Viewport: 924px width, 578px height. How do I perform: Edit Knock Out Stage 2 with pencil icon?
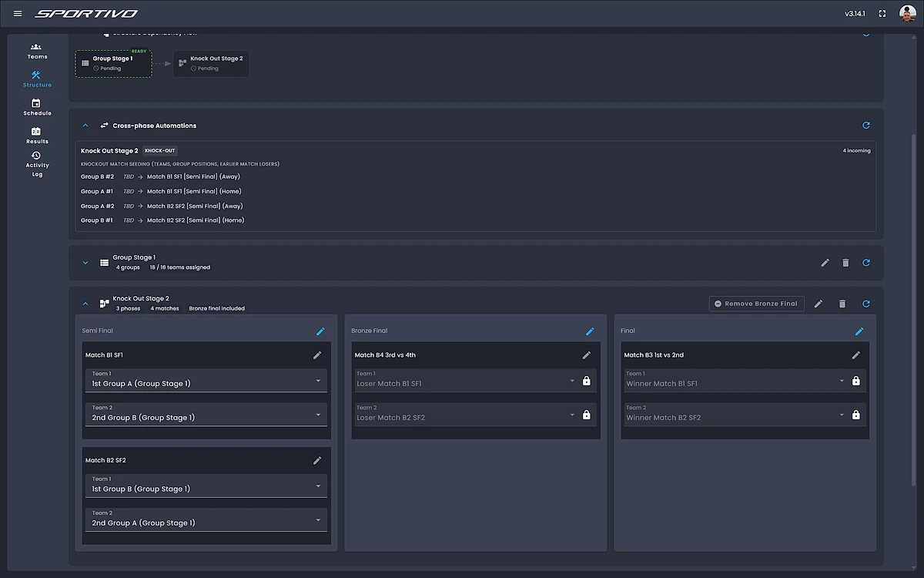click(x=819, y=304)
